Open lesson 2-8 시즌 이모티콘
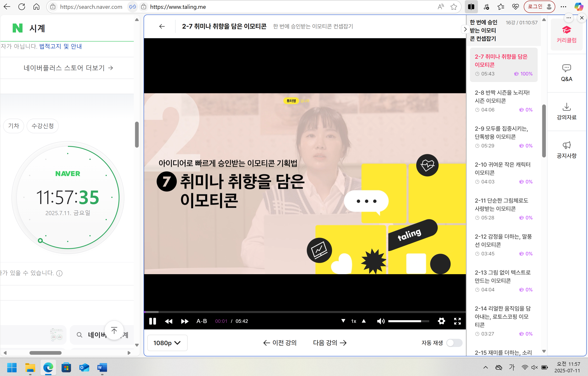The height and width of the screenshot is (376, 588). pos(502,97)
